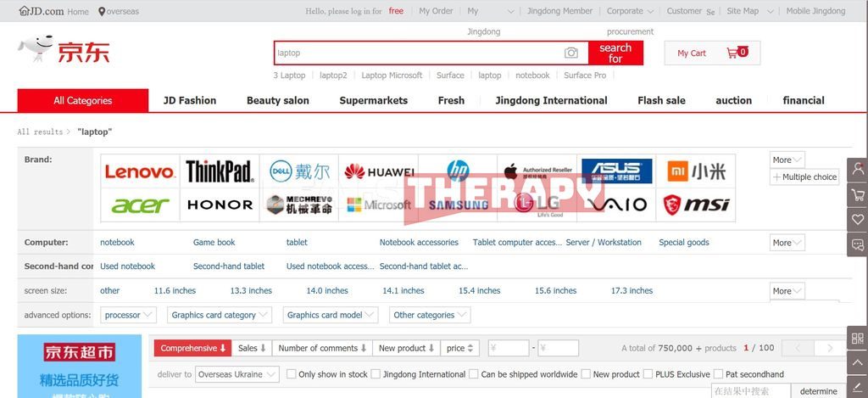This screenshot has height=398, width=868.
Task: Filter by Xiaomi brand logo
Action: (696, 171)
